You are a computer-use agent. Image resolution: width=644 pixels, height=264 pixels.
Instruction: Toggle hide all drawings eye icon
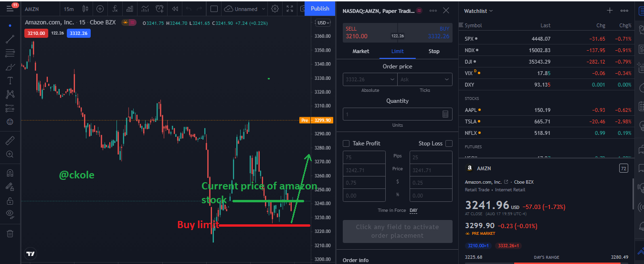10,214
